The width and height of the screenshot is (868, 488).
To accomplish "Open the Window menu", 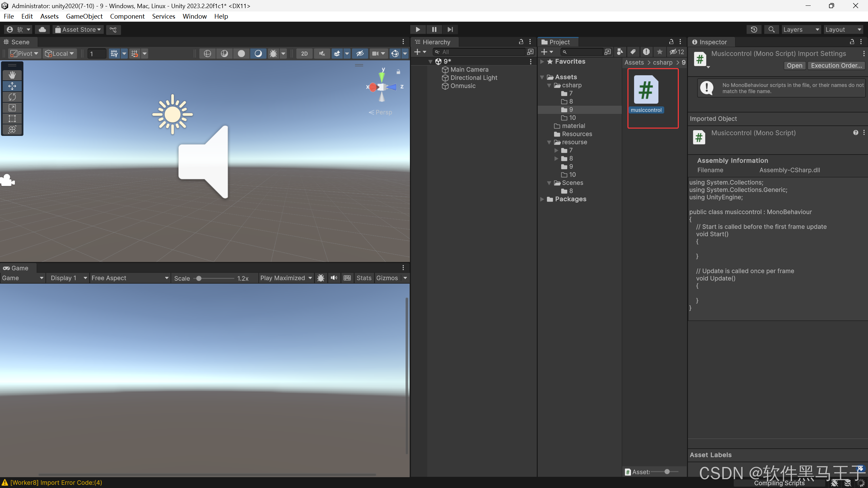I will click(195, 16).
